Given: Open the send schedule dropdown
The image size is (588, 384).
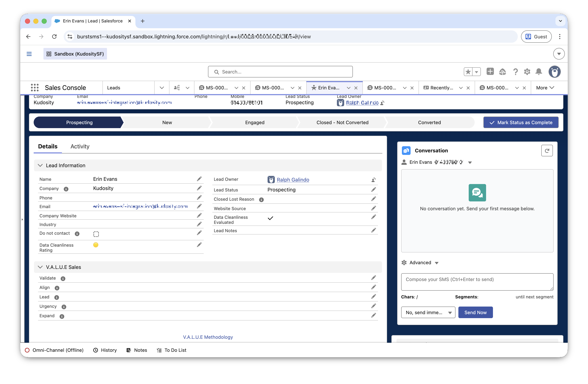Looking at the screenshot, I should (428, 312).
